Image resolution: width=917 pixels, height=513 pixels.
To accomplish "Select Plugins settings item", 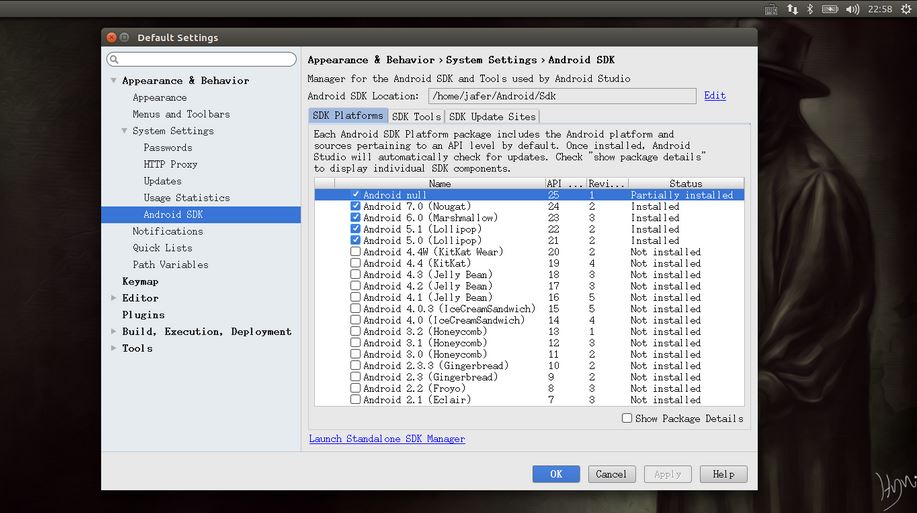I will [x=143, y=315].
